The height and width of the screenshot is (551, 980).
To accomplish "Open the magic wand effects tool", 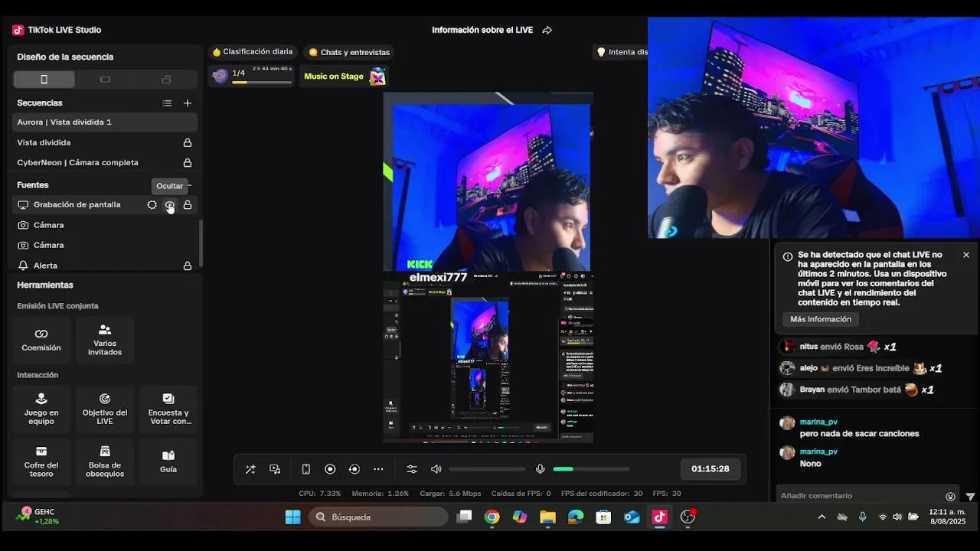I will (250, 469).
